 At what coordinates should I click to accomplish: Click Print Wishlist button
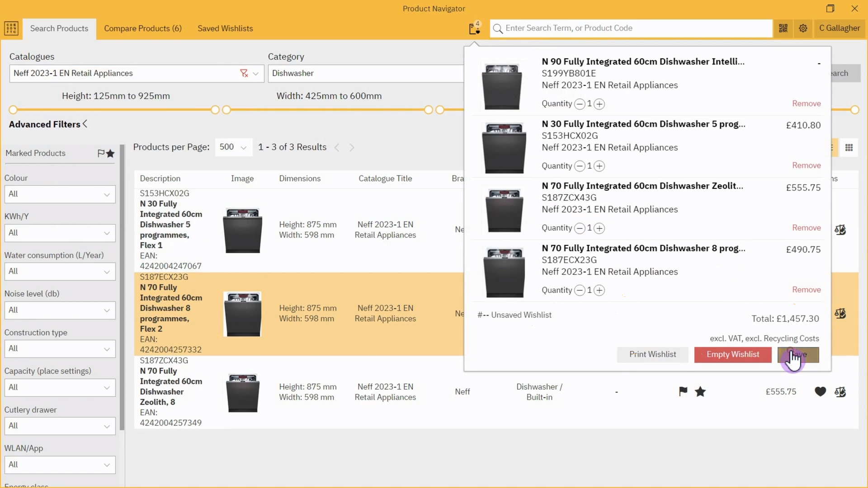(652, 355)
